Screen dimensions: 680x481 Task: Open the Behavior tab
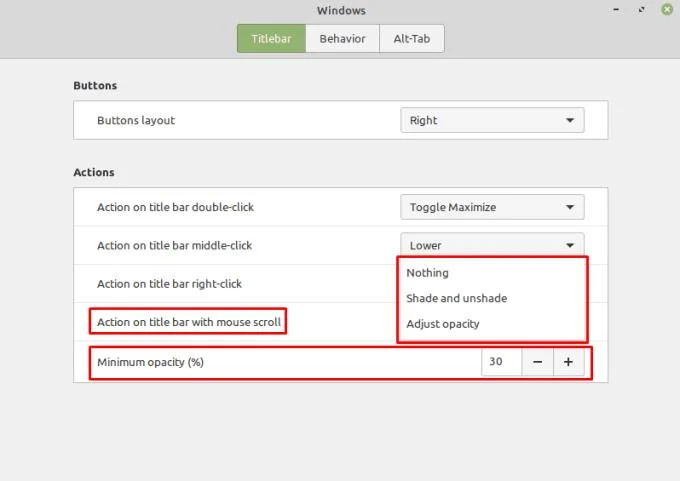(x=343, y=39)
